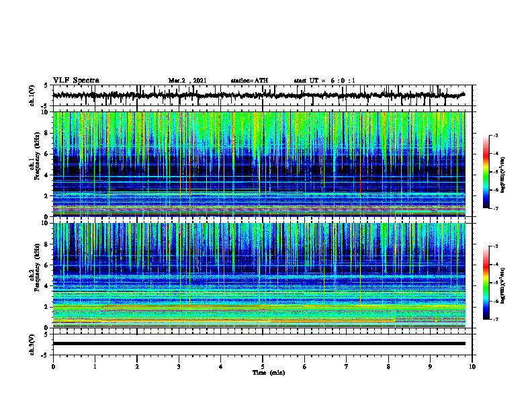Click time axis tick label "3"
Image resolution: width=532 pixels, height=411 pixels.
179,367
